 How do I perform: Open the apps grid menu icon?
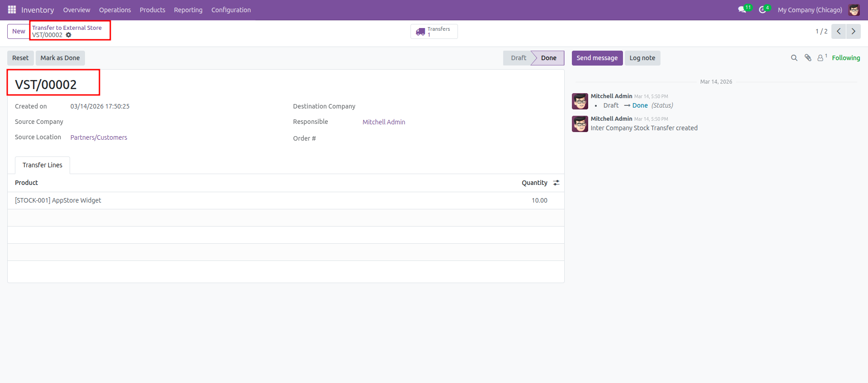point(12,9)
